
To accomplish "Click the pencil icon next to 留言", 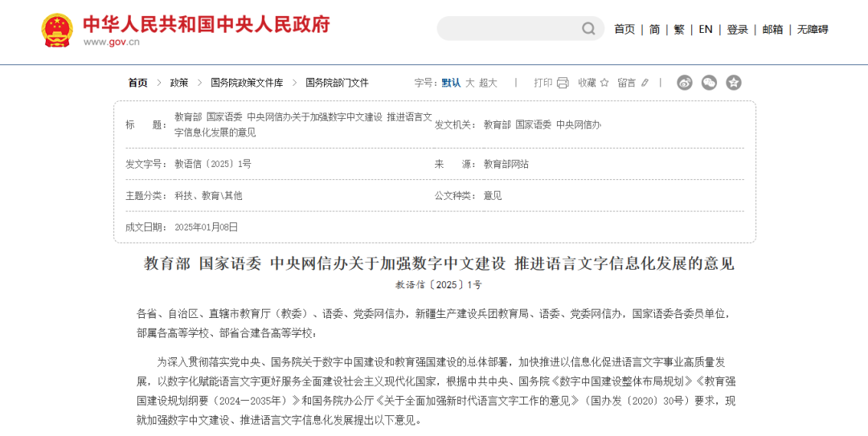I will pos(645,83).
